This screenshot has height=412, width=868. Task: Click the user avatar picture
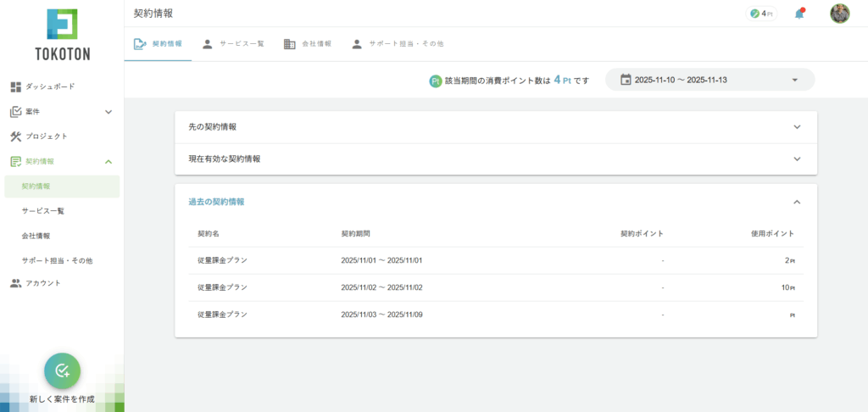[839, 14]
